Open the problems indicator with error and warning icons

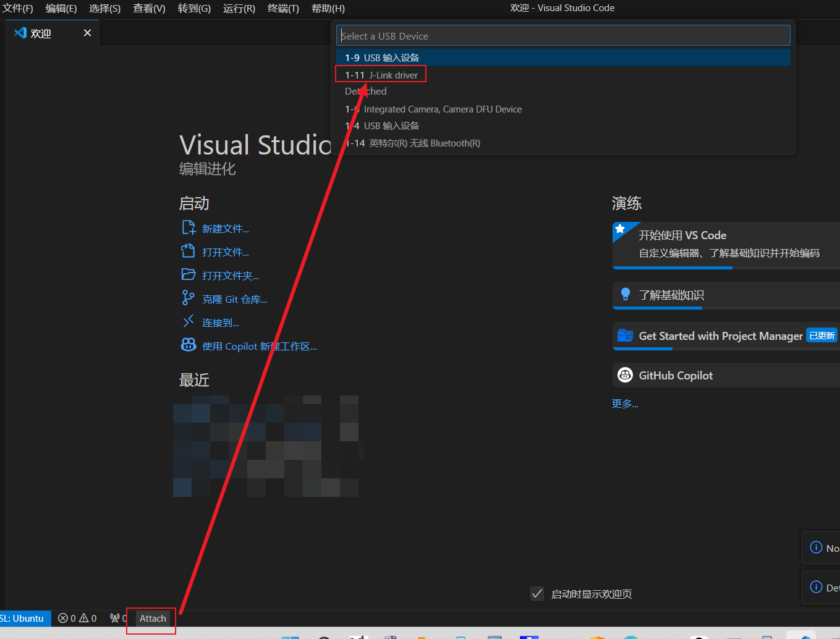click(x=77, y=618)
